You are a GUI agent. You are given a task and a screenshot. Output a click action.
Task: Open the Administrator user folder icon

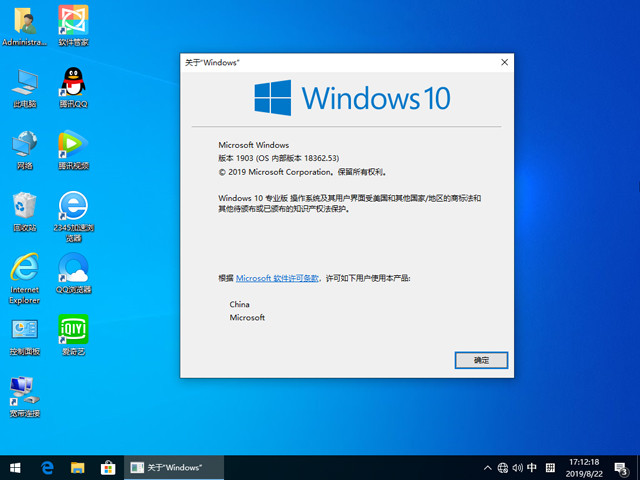[24, 20]
